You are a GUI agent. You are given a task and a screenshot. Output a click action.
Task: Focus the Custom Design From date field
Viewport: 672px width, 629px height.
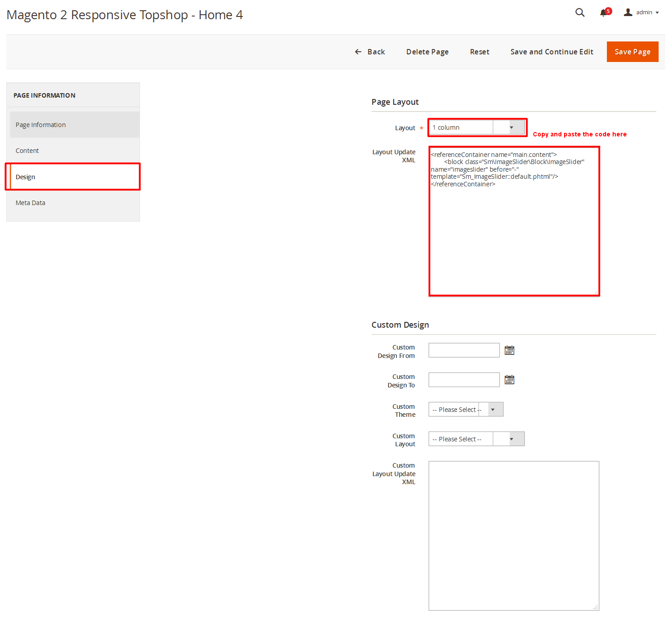[x=464, y=350]
